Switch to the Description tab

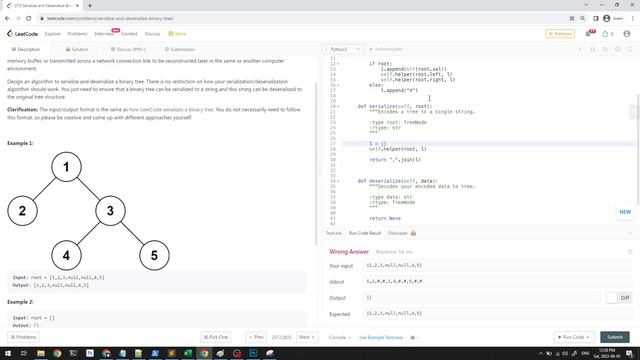(26, 49)
